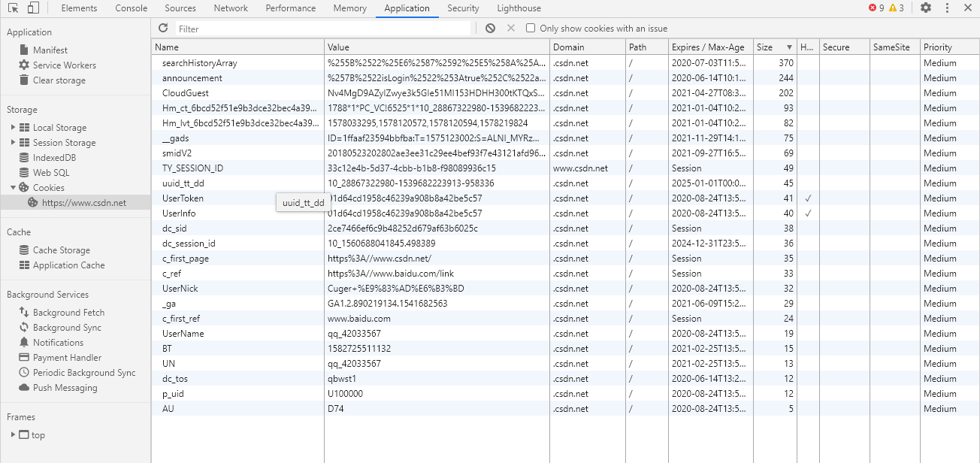Delete selected cookie with the X icon
This screenshot has height=463, width=980.
pos(511,28)
